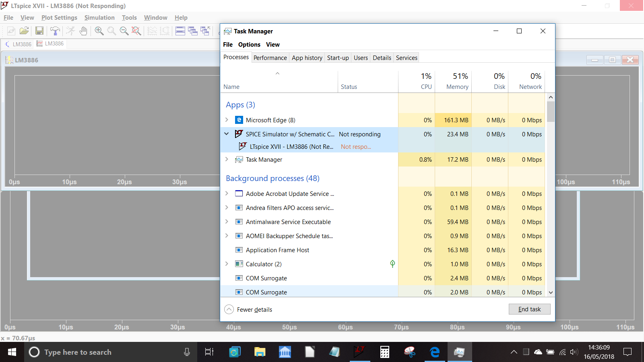Select LTspice XVII - LM3886 child process row
The image size is (644, 362).
pos(382,146)
